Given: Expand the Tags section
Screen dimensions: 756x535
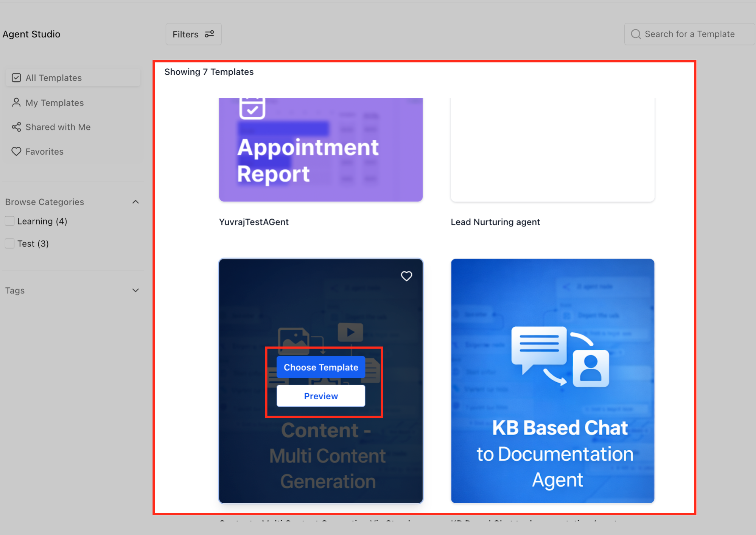Looking at the screenshot, I should coord(135,290).
